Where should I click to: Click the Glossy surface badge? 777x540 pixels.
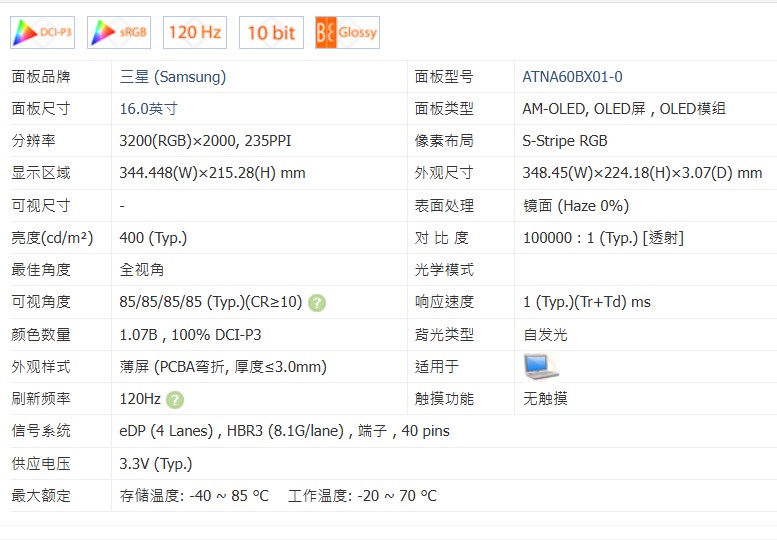click(346, 33)
